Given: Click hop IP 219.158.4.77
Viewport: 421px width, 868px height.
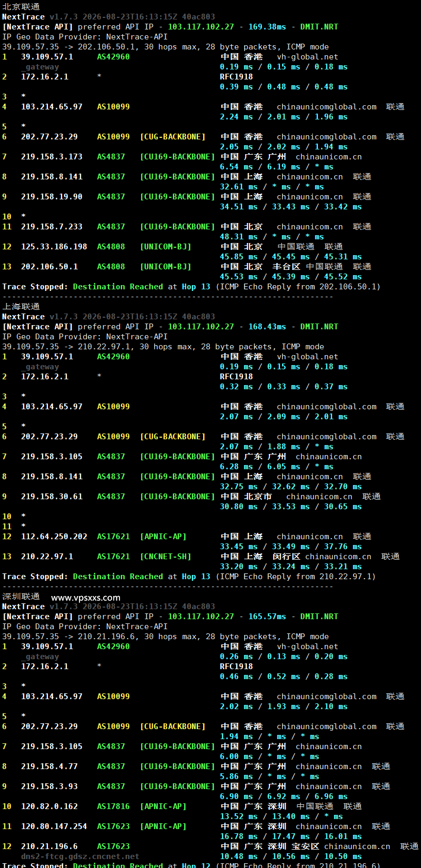Looking at the screenshot, I should point(49,766).
